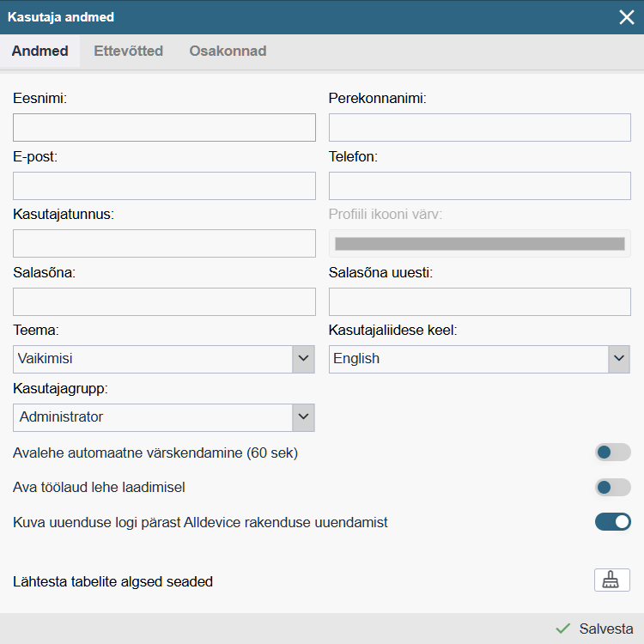Switch to the Ettevõtted tab
This screenshot has width=644, height=644.
pos(129,52)
